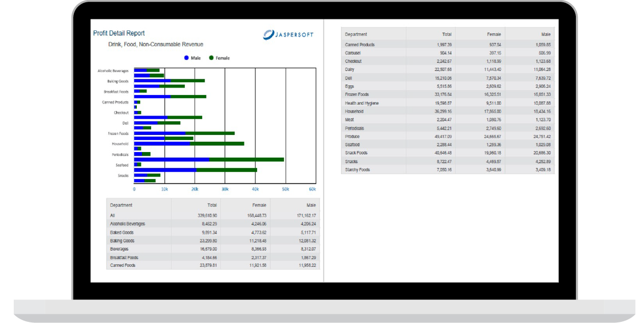Select the Deli total 15,210.06
Viewport: 644px width, 323px height.
click(443, 78)
